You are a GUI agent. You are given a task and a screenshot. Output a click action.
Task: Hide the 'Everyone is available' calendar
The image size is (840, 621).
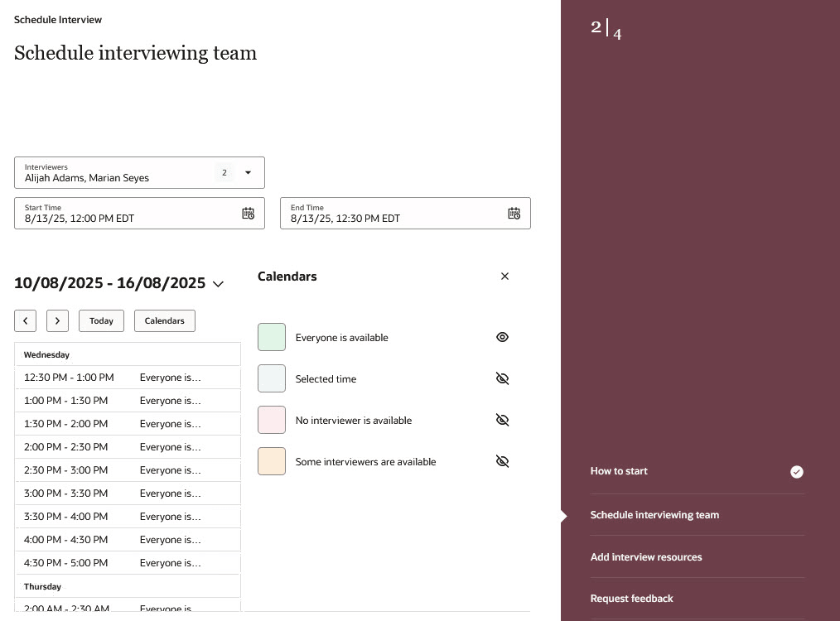pyautogui.click(x=502, y=337)
